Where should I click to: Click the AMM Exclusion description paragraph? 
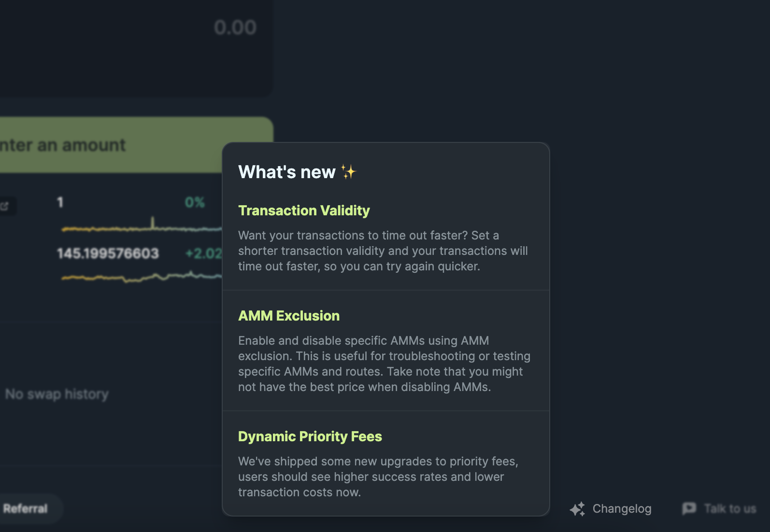pyautogui.click(x=384, y=364)
